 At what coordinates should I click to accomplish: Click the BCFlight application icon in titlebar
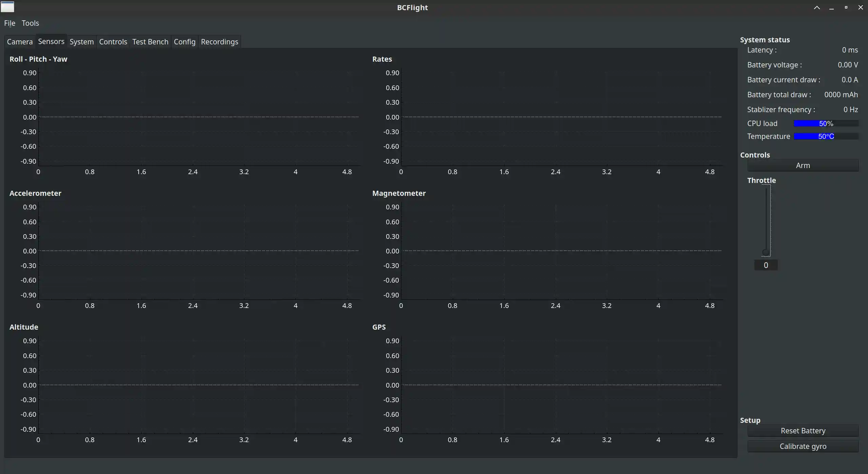pyautogui.click(x=7, y=7)
